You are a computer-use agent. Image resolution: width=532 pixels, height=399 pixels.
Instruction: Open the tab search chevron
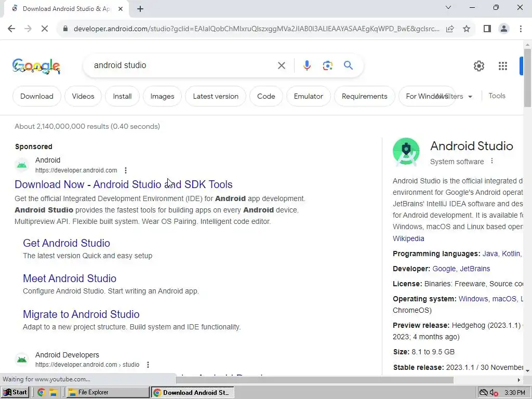click(x=448, y=7)
